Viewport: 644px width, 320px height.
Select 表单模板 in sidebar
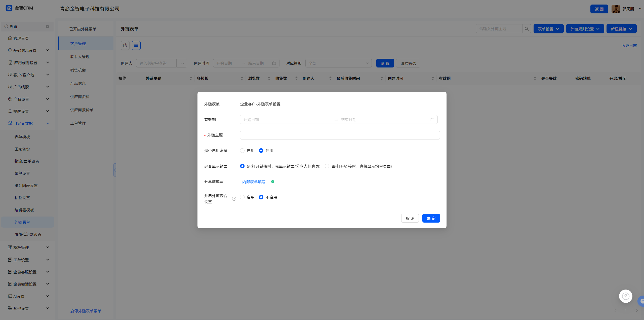[22, 137]
